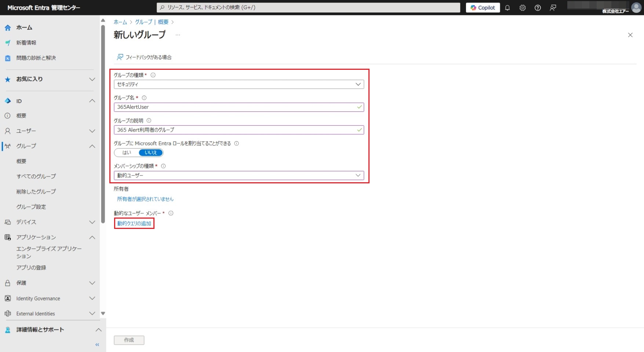The height and width of the screenshot is (352, 644).
Task: Open すべてのグループ in sidebar
Action: pyautogui.click(x=36, y=176)
